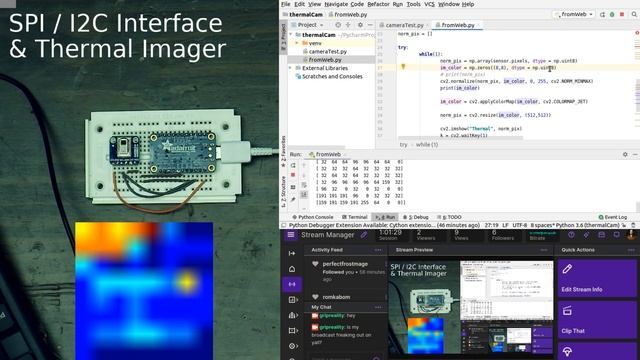
Task: Click the collapse all icon in Project panel
Action: 348,25
